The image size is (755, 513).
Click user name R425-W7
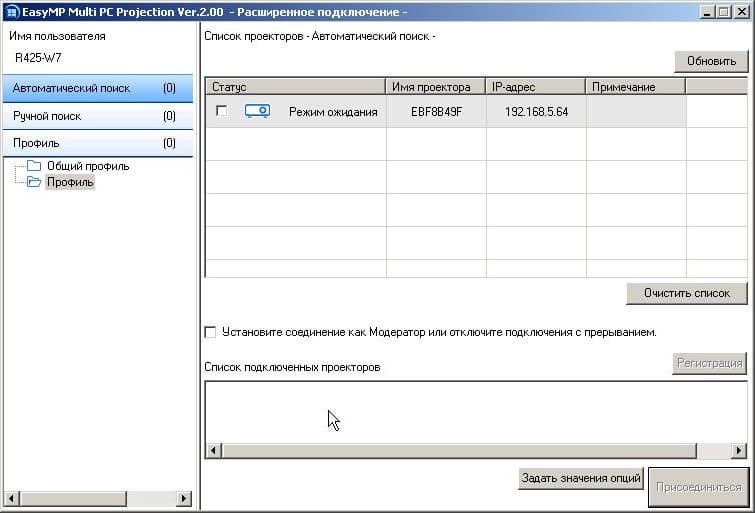click(39, 58)
